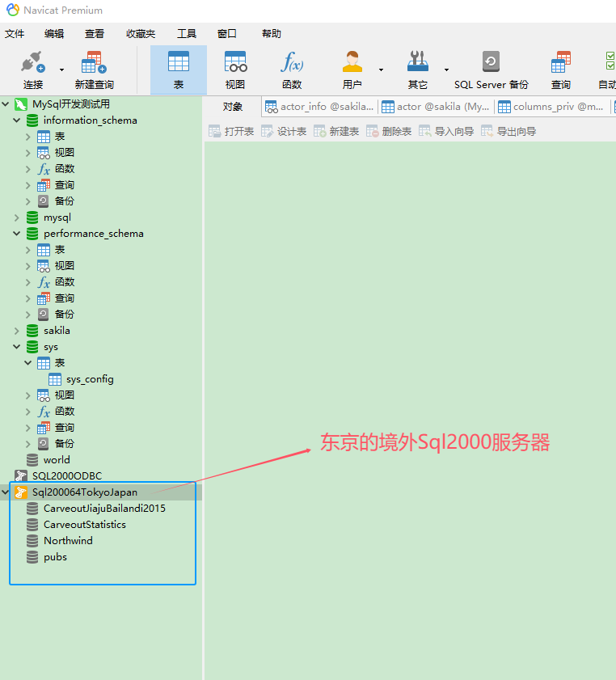Open the Help (帮助) menu
This screenshot has width=616, height=680.
pyautogui.click(x=272, y=34)
